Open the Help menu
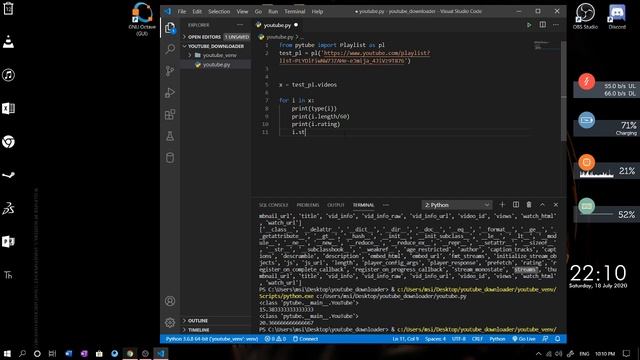This screenshot has width=640, height=360. pyautogui.click(x=317, y=11)
